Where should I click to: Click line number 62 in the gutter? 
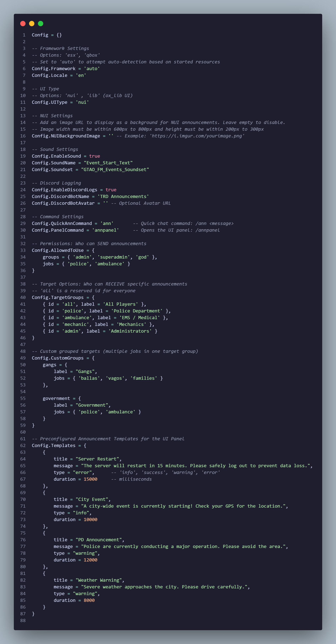(x=23, y=445)
